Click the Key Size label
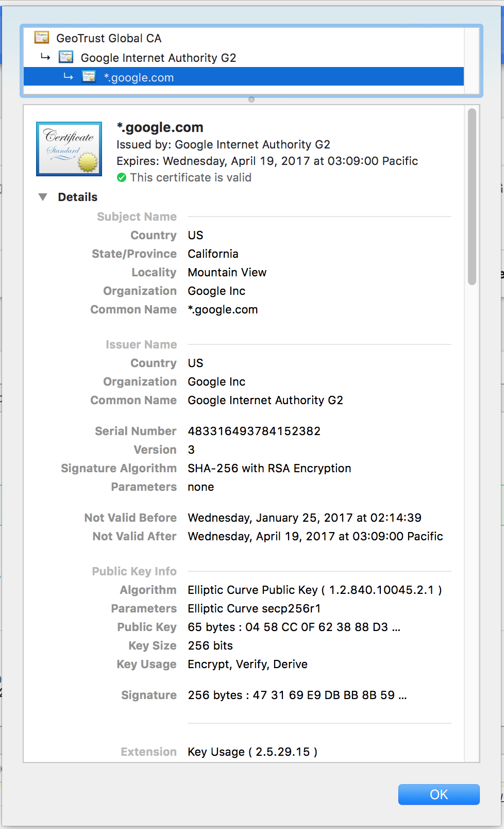Image resolution: width=504 pixels, height=829 pixels. click(153, 646)
